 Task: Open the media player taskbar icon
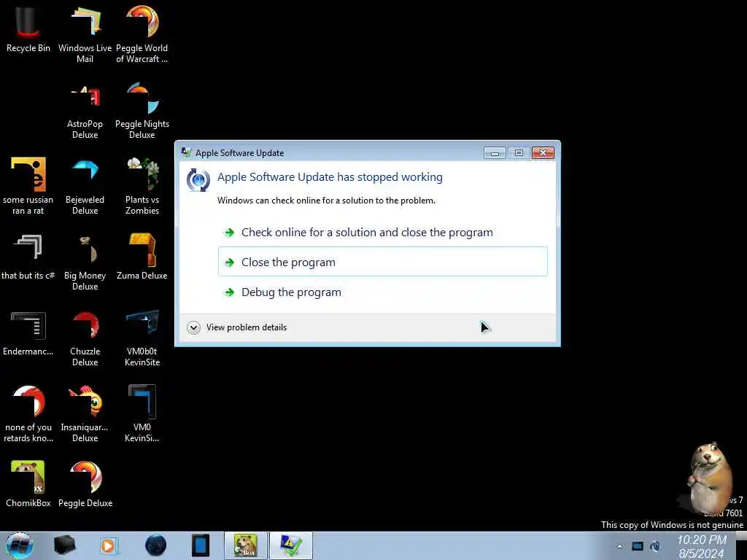[109, 545]
